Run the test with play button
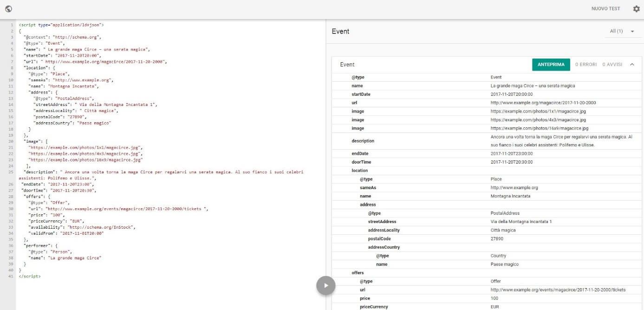This screenshot has height=310, width=644. 326,285
